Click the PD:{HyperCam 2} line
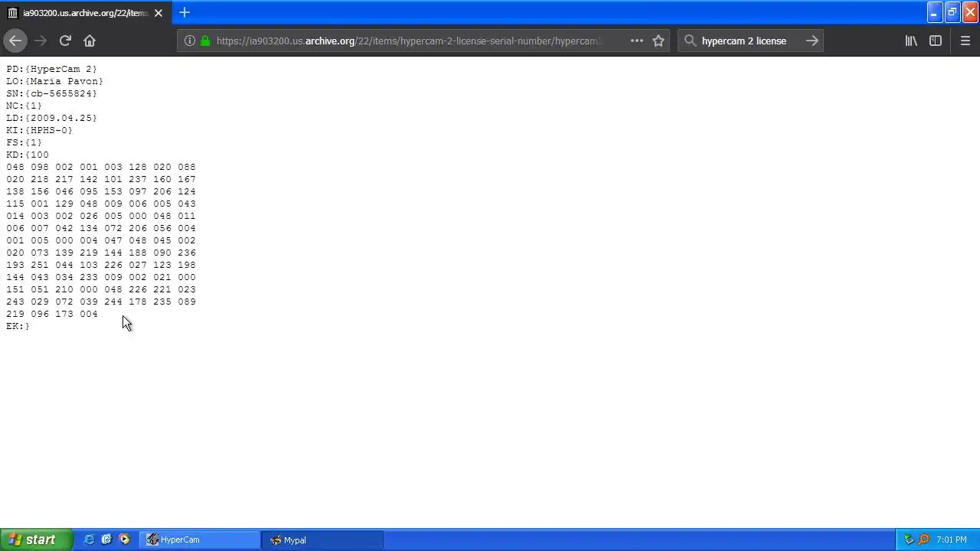 [52, 69]
